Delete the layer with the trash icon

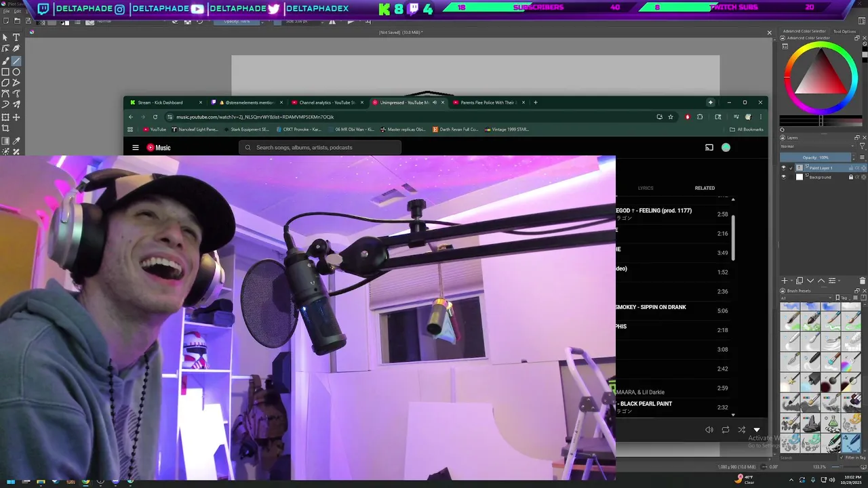click(x=863, y=281)
